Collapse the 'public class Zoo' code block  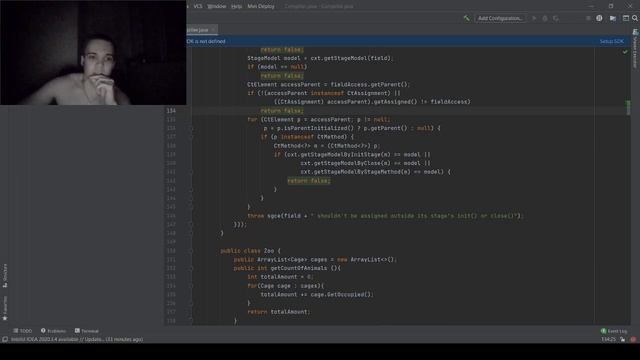click(x=191, y=251)
